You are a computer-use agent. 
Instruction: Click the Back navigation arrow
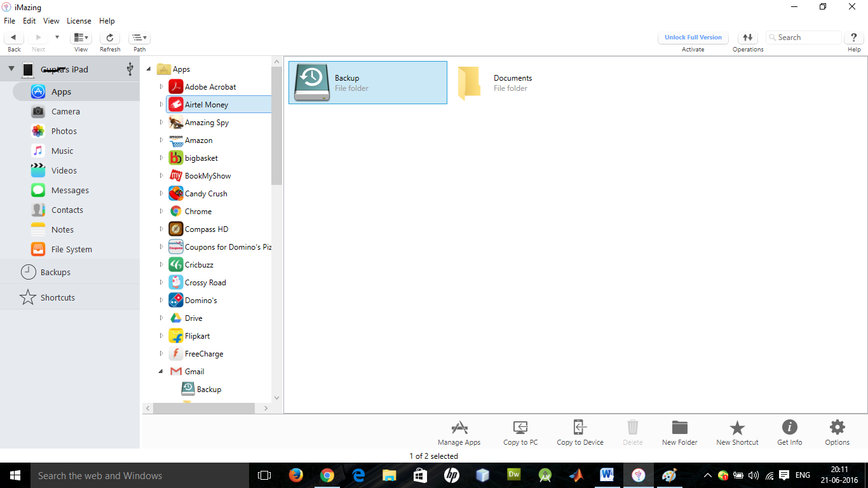coord(13,37)
